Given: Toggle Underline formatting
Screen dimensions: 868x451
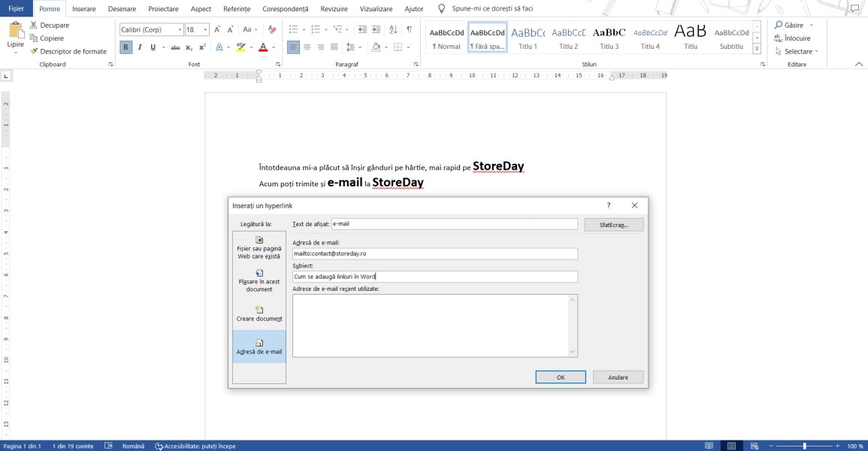Looking at the screenshot, I should [153, 47].
